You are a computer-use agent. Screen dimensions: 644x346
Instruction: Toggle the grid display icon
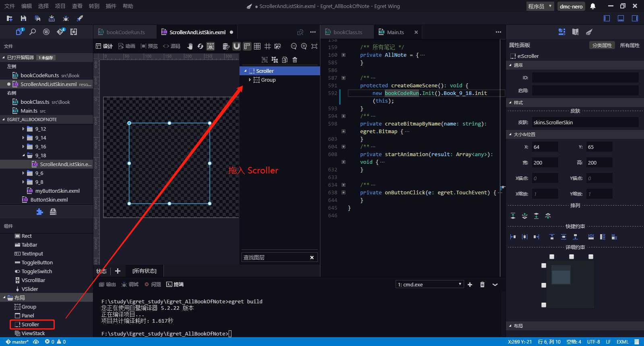click(257, 46)
